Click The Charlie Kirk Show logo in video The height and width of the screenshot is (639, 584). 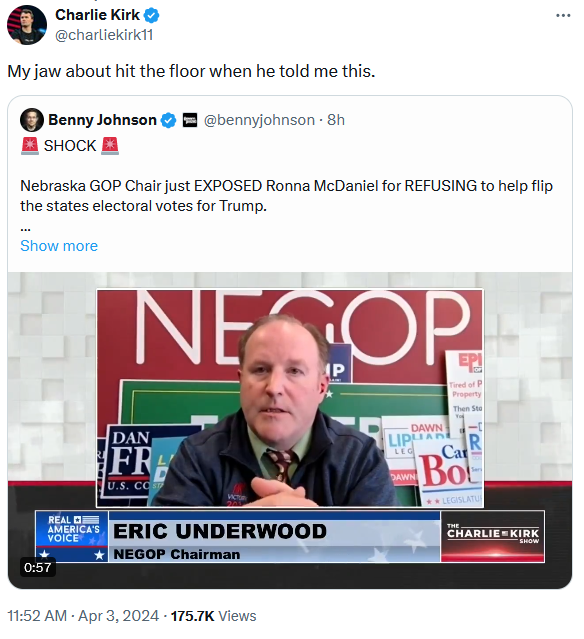coord(493,536)
